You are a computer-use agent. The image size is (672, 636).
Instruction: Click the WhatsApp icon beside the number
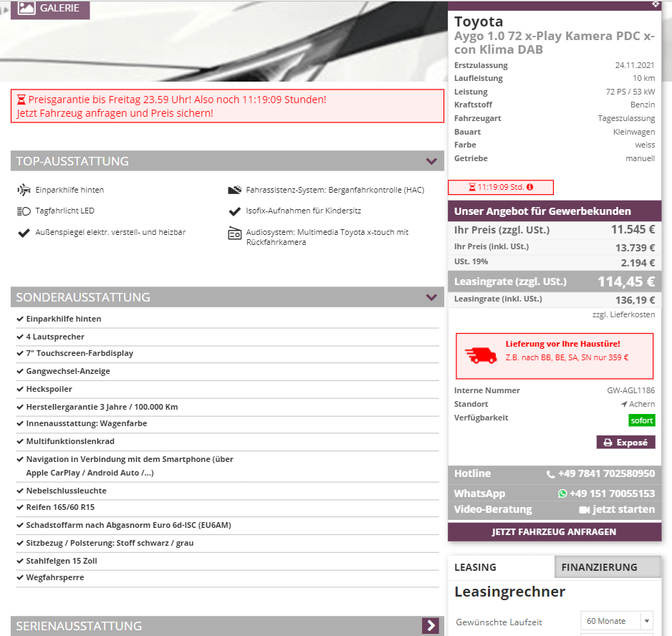click(562, 493)
